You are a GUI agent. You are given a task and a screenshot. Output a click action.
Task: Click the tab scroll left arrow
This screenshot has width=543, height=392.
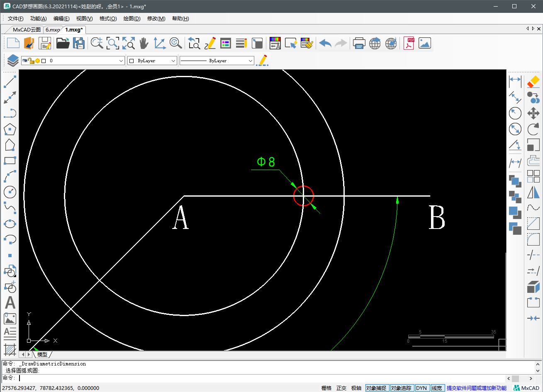click(x=528, y=29)
